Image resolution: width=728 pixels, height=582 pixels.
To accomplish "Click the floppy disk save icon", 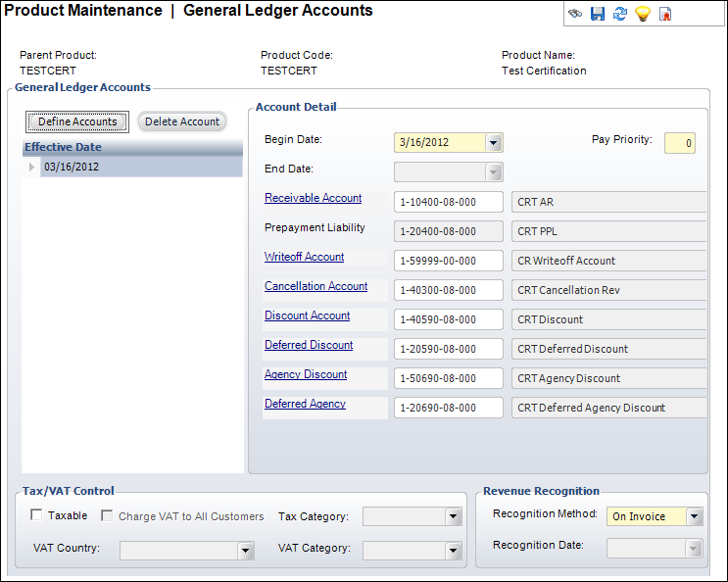I will tap(598, 14).
